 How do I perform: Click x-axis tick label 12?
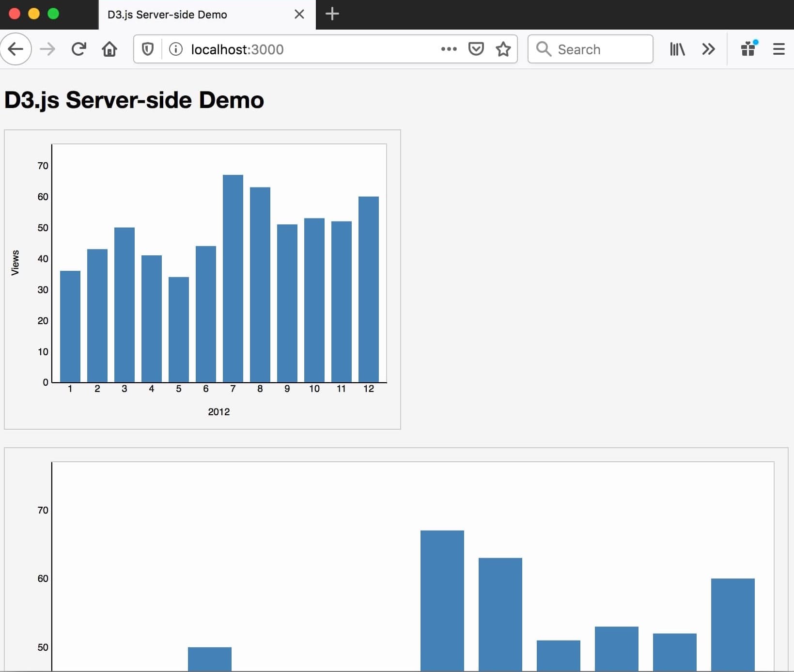coord(369,389)
